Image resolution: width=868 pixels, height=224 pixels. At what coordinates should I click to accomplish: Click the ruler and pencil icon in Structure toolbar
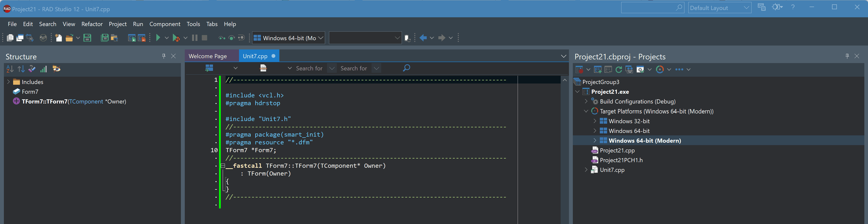pyautogui.click(x=32, y=69)
